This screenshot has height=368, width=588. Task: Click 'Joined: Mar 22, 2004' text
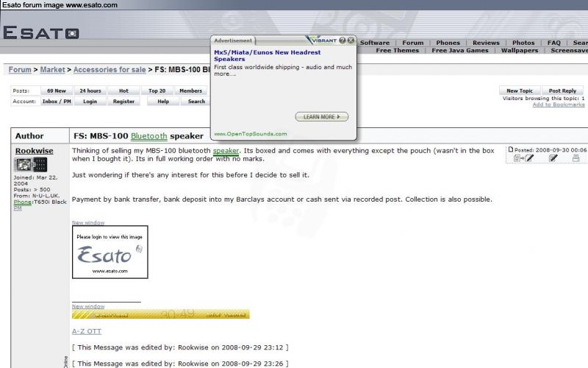coord(35,180)
